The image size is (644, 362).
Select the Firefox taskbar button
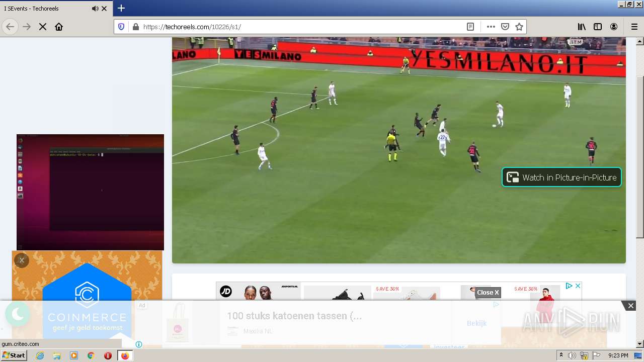pos(125,355)
